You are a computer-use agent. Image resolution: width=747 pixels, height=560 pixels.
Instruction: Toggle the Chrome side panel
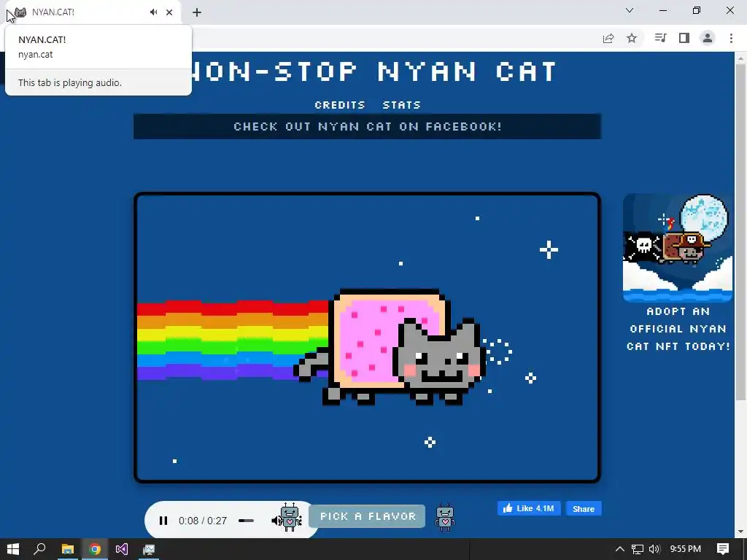(684, 38)
